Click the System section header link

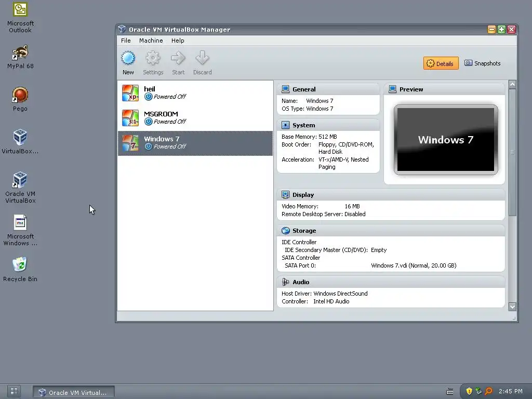(303, 125)
